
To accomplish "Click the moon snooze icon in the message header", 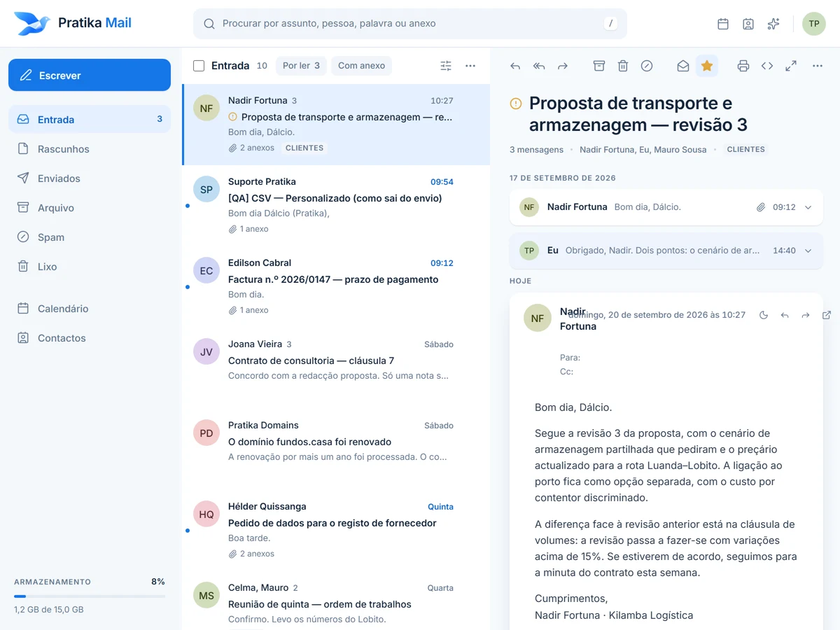I will point(764,315).
